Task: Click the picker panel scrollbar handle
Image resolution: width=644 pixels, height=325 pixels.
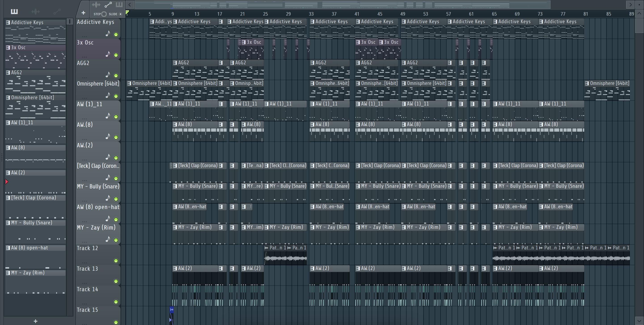Action: (x=70, y=22)
